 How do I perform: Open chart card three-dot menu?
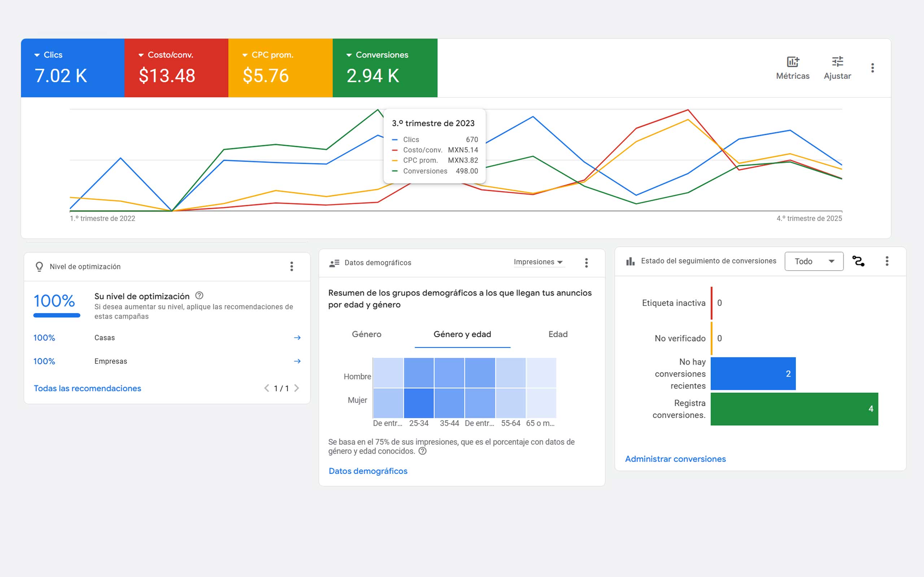click(x=872, y=68)
